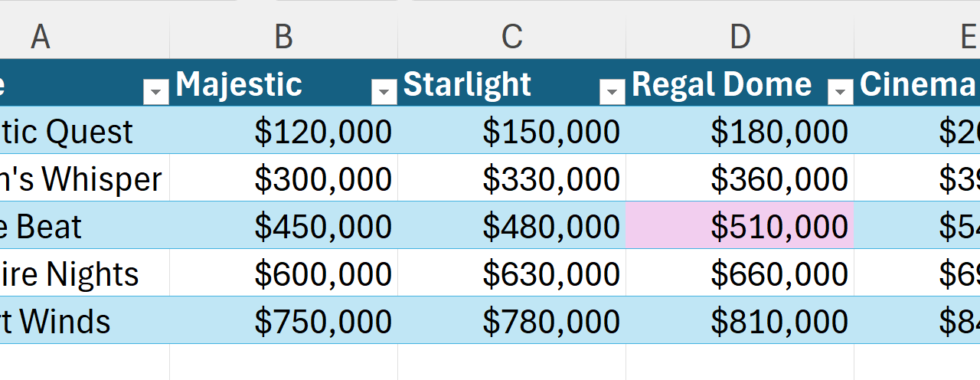Viewport: 980px width, 380px height.
Task: Select the entire column C header
Action: [511, 36]
